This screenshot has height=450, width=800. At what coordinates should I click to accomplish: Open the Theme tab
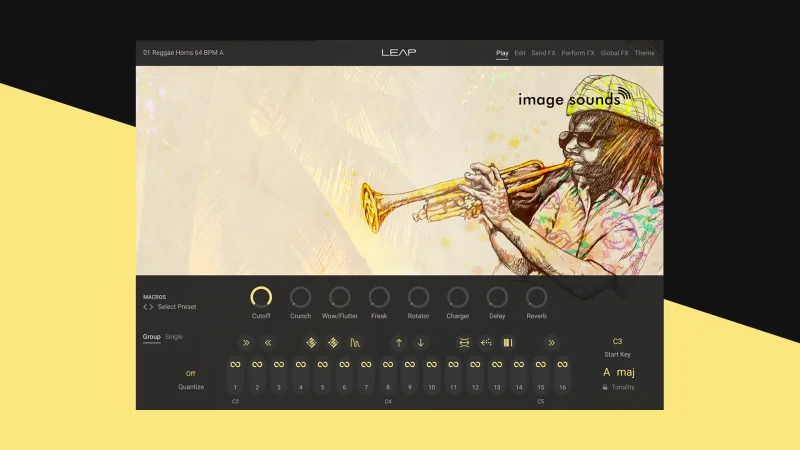(x=644, y=53)
